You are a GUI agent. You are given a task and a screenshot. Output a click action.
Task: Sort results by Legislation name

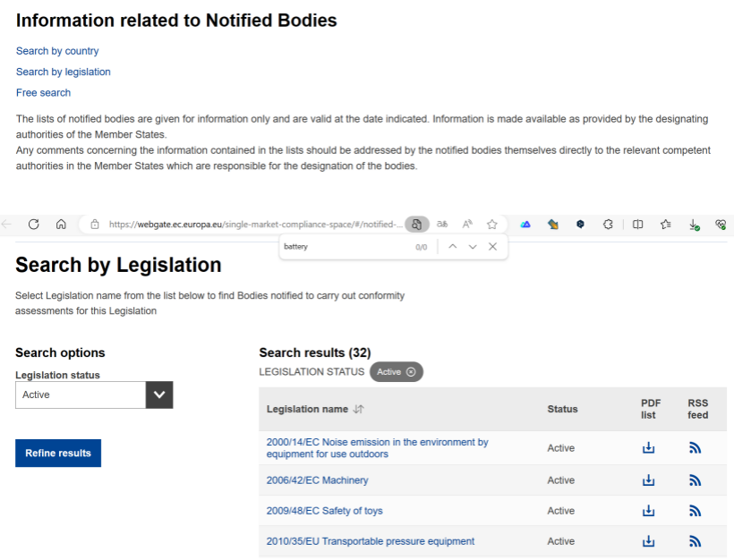point(358,409)
